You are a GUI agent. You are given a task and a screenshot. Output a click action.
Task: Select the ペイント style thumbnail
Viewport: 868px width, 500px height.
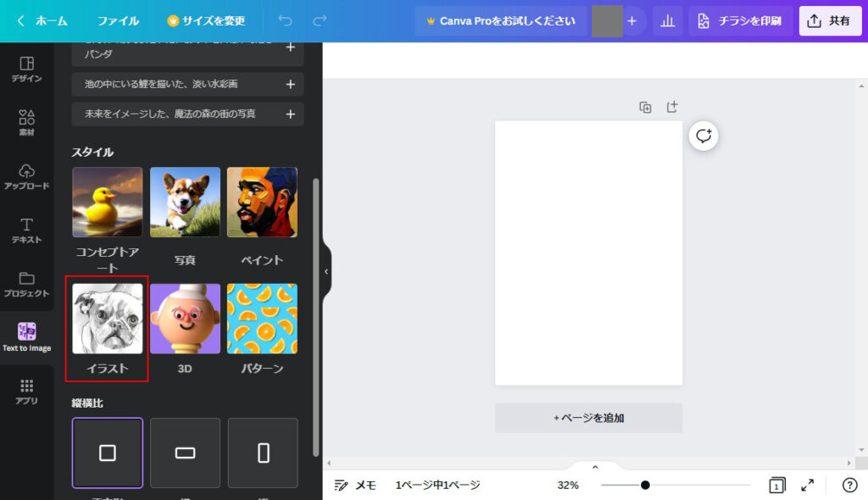click(x=263, y=202)
